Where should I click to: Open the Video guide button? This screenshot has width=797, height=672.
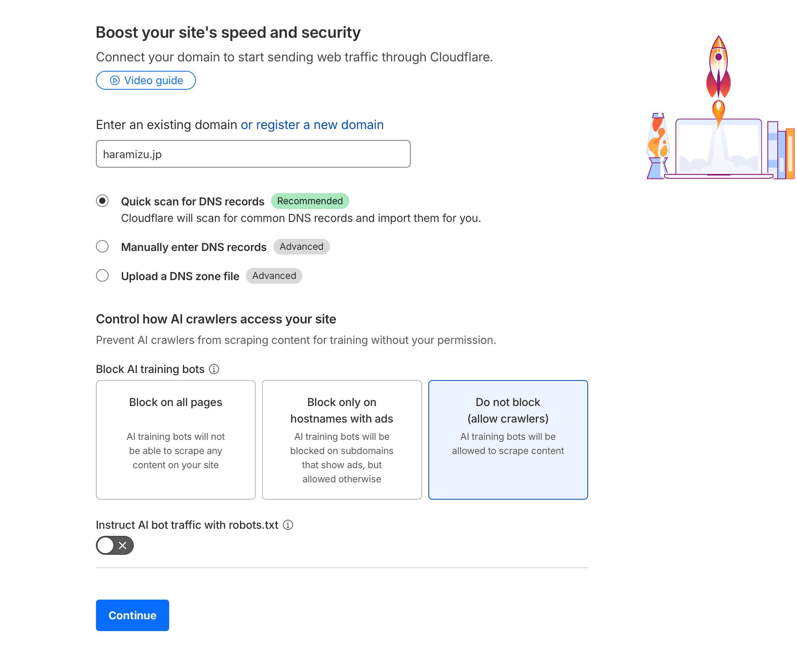click(146, 81)
